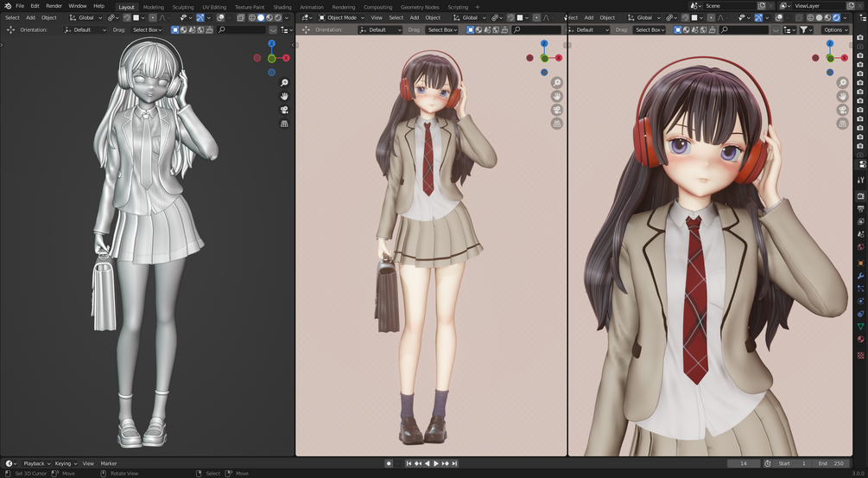Switch to the Shading workspace tab
The width and height of the screenshot is (868, 478).
(x=282, y=7)
